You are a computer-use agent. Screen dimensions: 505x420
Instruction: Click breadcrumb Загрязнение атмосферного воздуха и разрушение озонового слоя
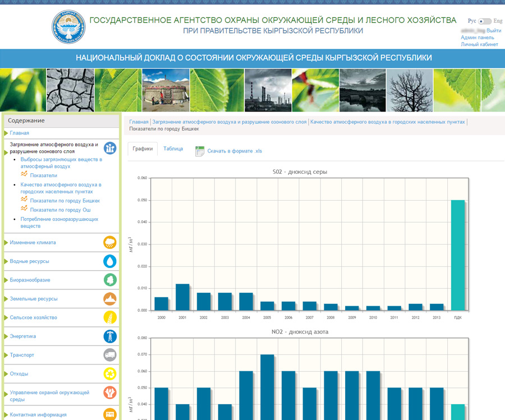tap(229, 122)
